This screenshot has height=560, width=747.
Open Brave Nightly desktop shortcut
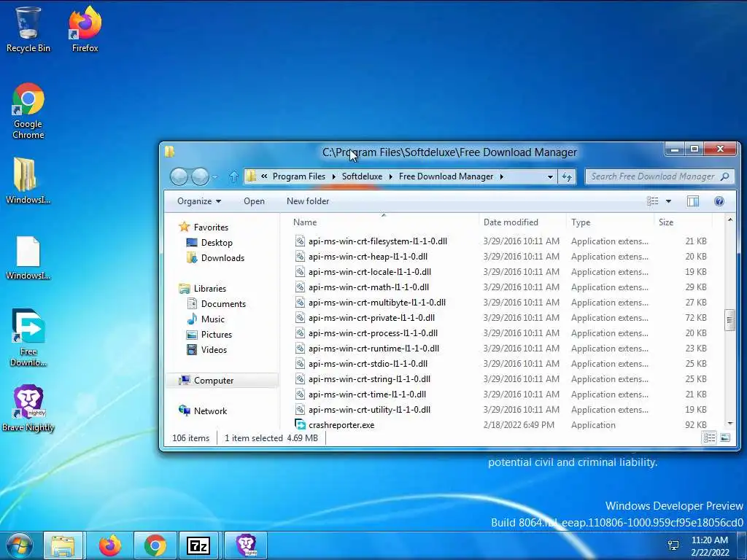tap(28, 408)
